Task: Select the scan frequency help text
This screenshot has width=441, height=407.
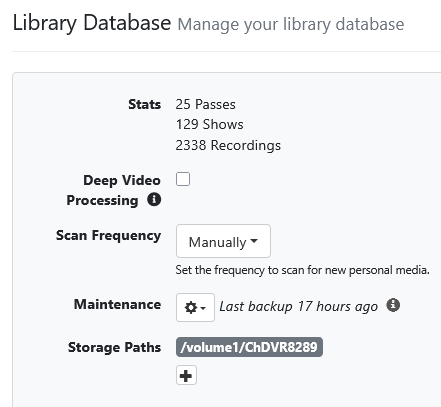Action: [x=302, y=270]
